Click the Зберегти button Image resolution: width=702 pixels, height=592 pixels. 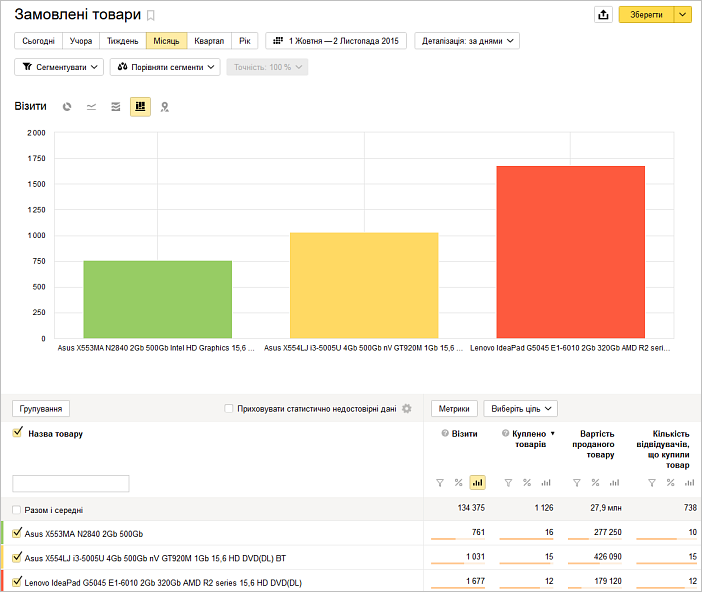(x=646, y=15)
